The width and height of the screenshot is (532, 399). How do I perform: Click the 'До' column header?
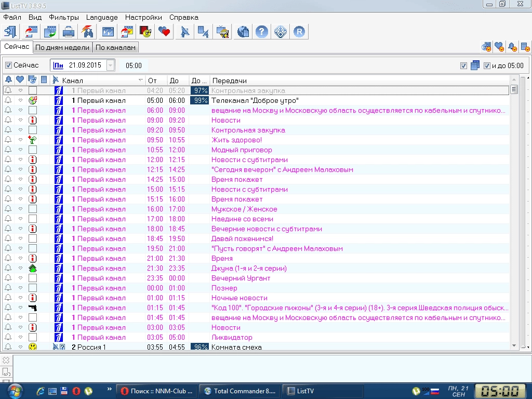tap(178, 81)
